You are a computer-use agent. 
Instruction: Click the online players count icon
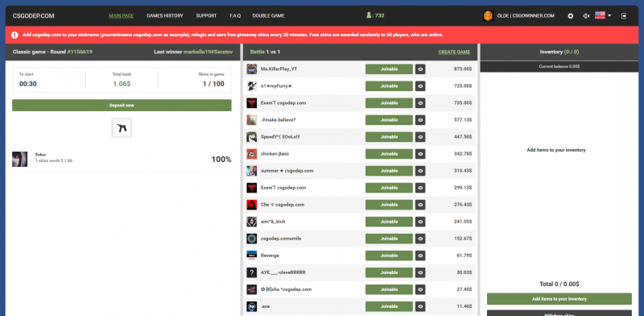(x=369, y=15)
